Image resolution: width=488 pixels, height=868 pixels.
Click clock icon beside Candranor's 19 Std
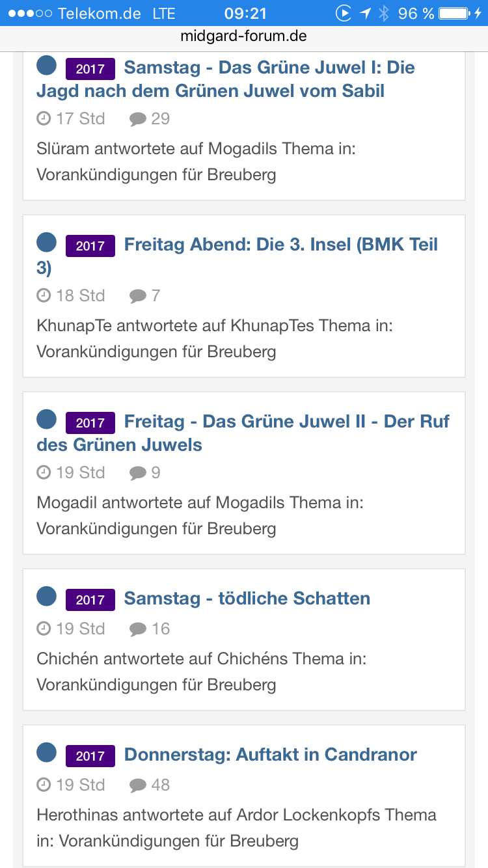(x=44, y=785)
